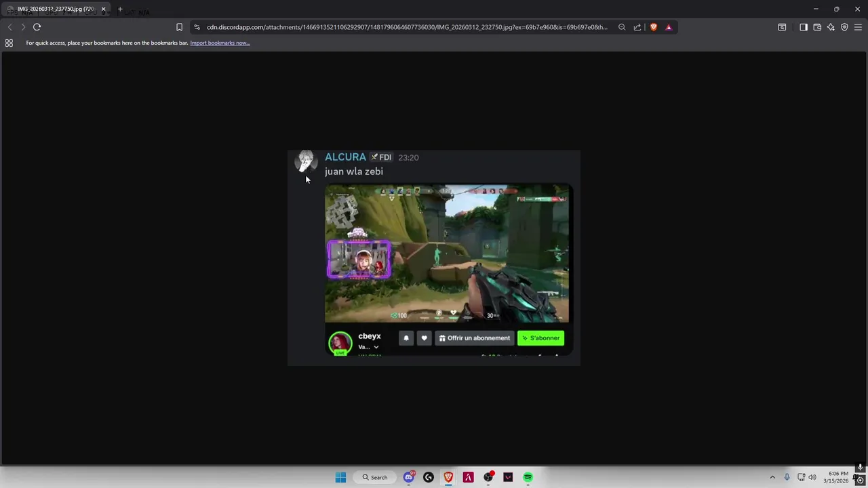Toggle the browser sidebar panel

[804, 27]
